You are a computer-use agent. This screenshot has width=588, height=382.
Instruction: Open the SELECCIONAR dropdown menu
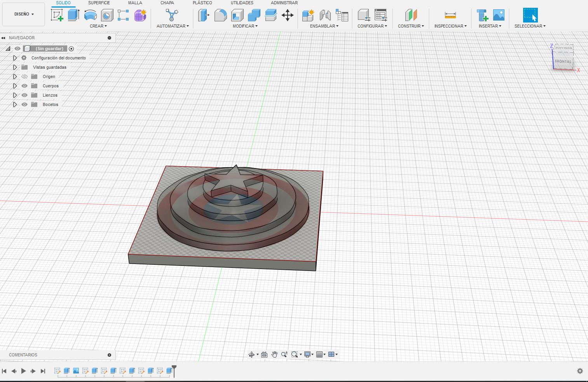tap(530, 26)
